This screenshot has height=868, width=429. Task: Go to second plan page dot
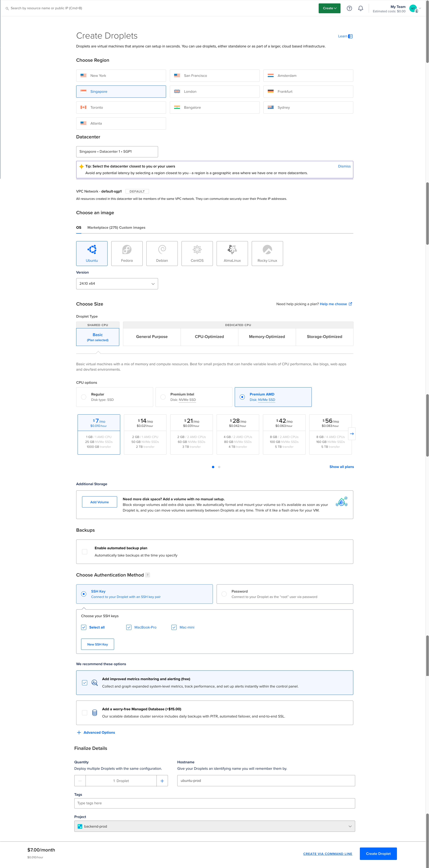coord(219,467)
